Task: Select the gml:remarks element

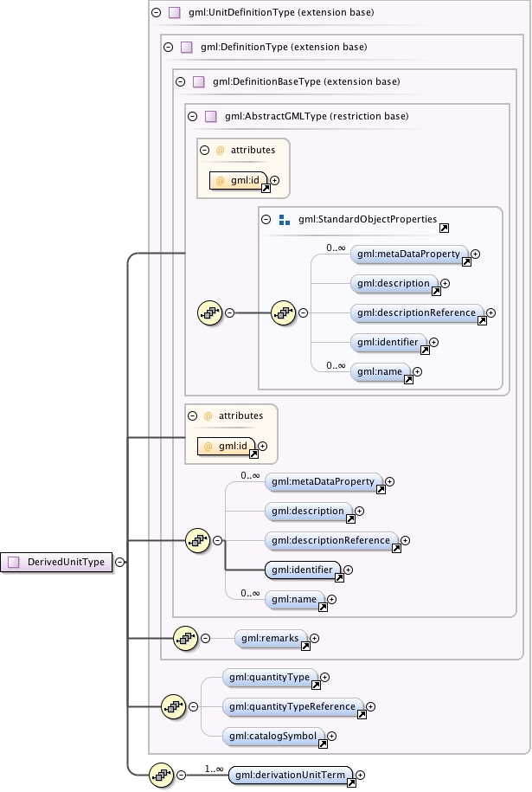Action: pyautogui.click(x=271, y=639)
